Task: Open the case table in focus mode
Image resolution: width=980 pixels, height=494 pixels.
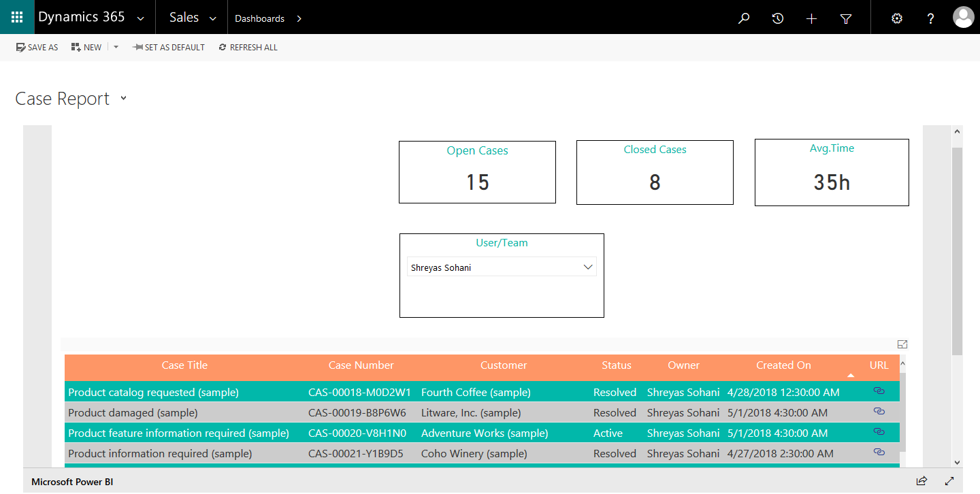Action: point(902,344)
